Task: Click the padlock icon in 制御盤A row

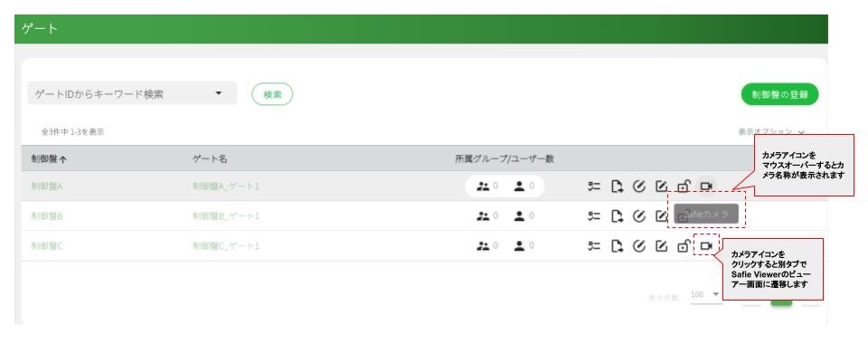Action: 684,186
